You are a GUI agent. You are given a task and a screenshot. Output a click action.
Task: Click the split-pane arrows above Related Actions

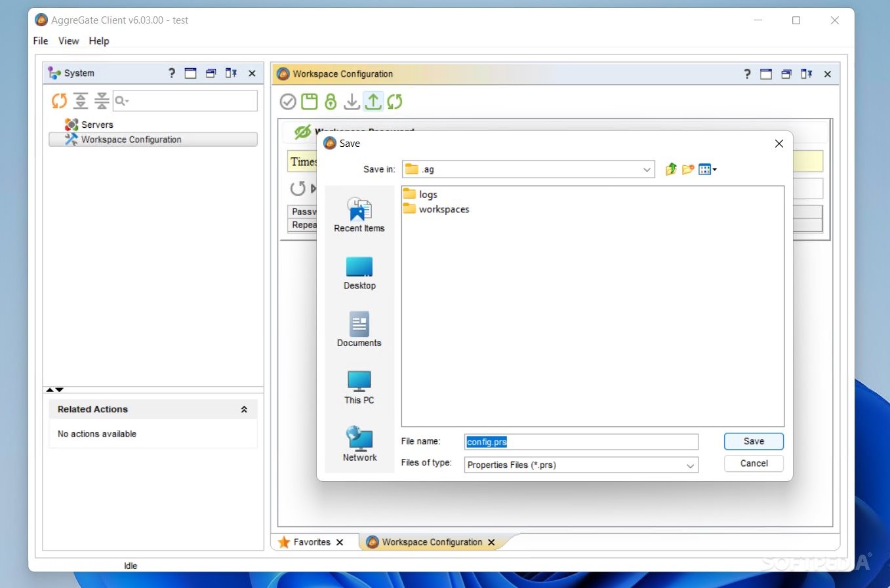pos(54,389)
